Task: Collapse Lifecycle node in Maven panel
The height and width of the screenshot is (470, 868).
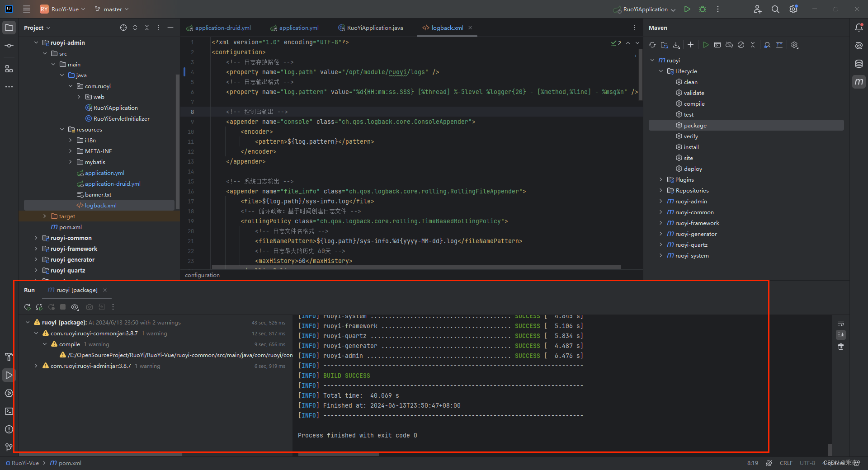Action: click(x=661, y=71)
